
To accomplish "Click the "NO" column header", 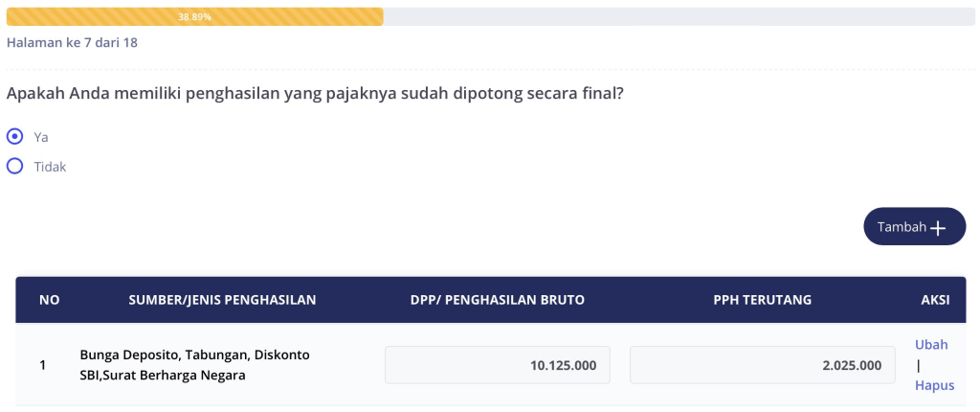I will [x=49, y=300].
